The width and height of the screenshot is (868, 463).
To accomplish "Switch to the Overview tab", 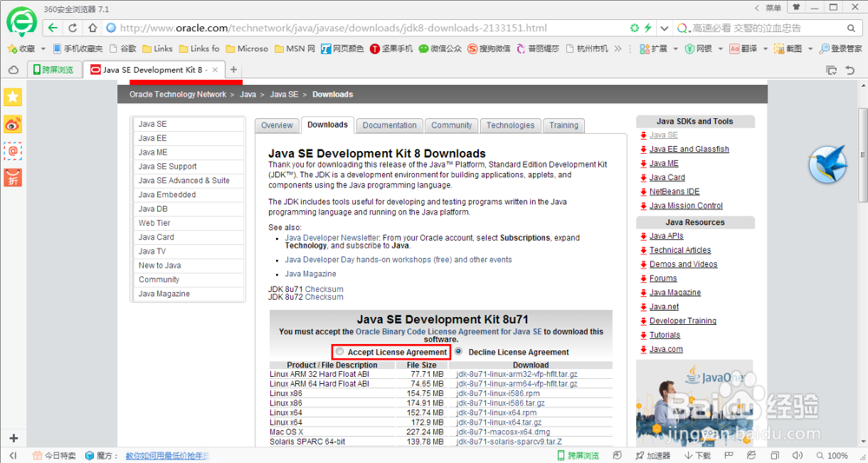I will click(277, 125).
